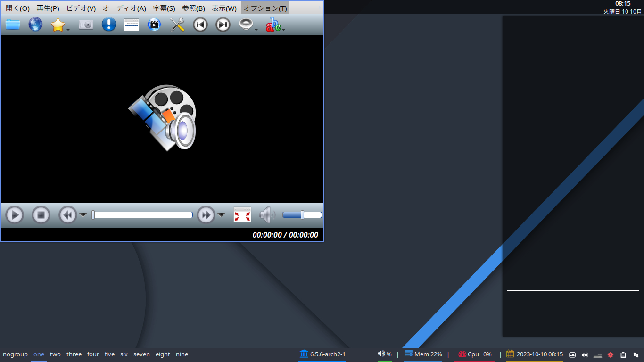Expand the rewind options arrow

point(83,215)
